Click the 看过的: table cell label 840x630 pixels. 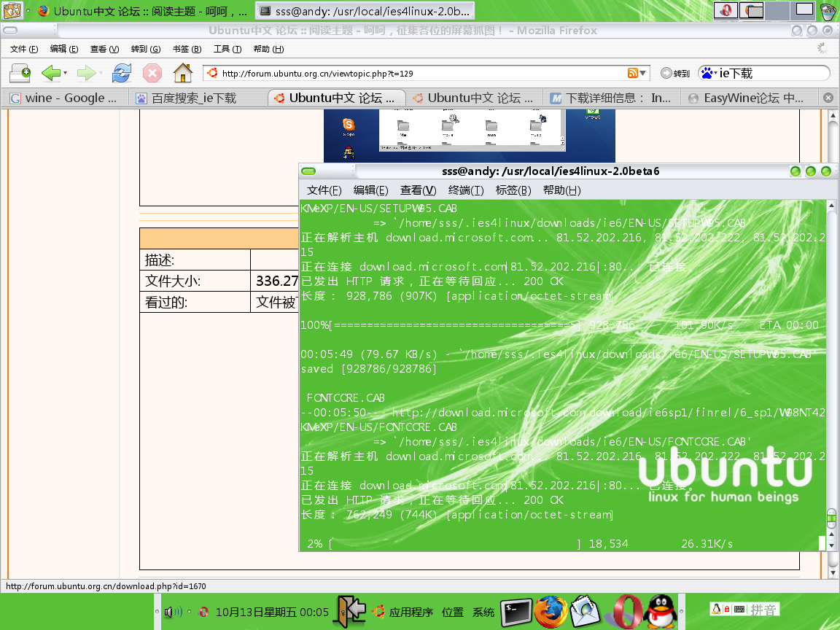[x=166, y=302]
